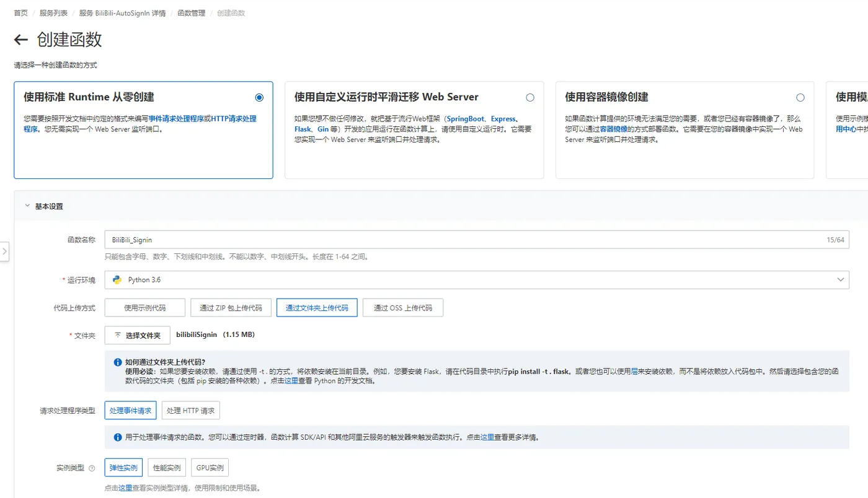
Task: Click the 使用标准 Runtime 从零创建 card
Action: click(x=143, y=130)
